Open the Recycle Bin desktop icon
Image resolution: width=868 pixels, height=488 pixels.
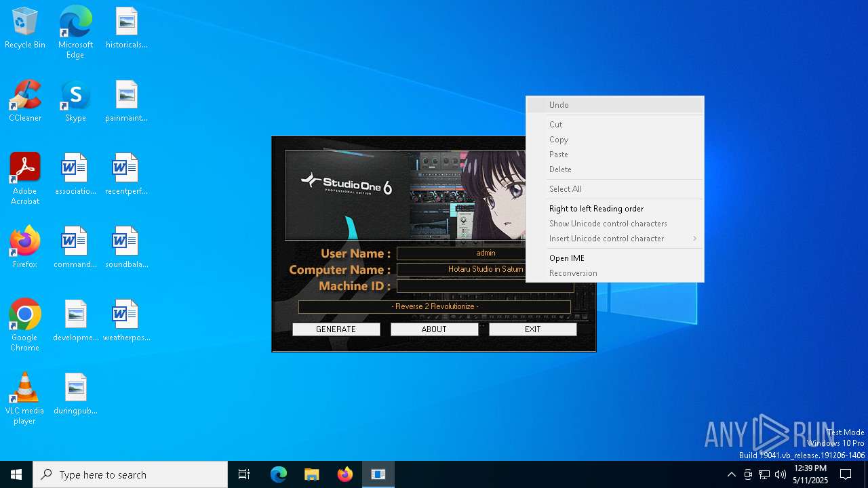point(25,28)
